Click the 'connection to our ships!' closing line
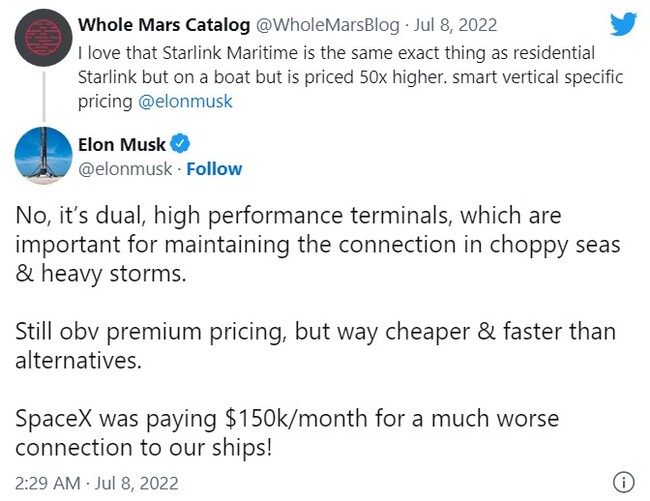 pos(144,448)
